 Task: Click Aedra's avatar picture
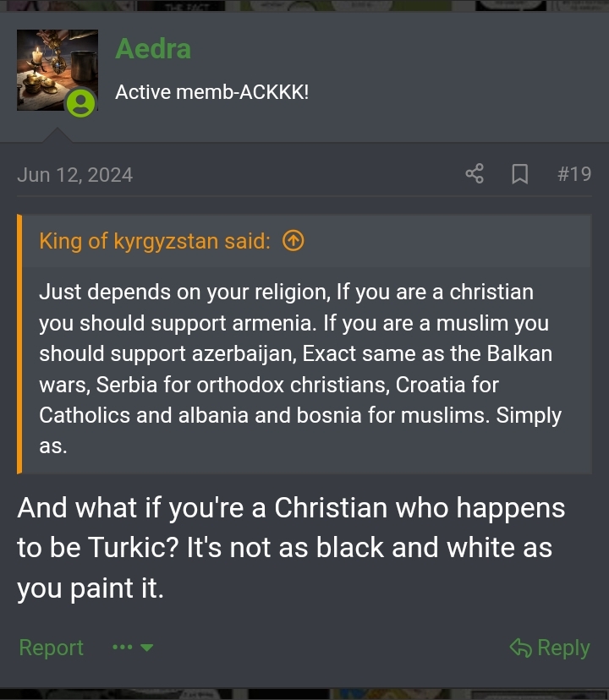tap(55, 68)
